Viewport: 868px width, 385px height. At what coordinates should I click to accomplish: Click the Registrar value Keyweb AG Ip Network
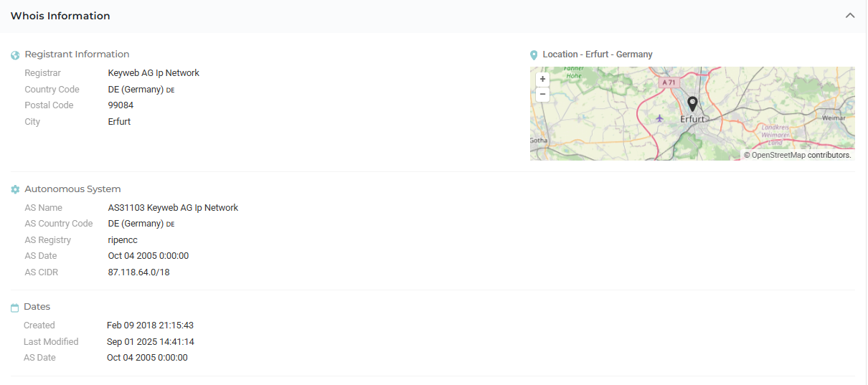154,73
